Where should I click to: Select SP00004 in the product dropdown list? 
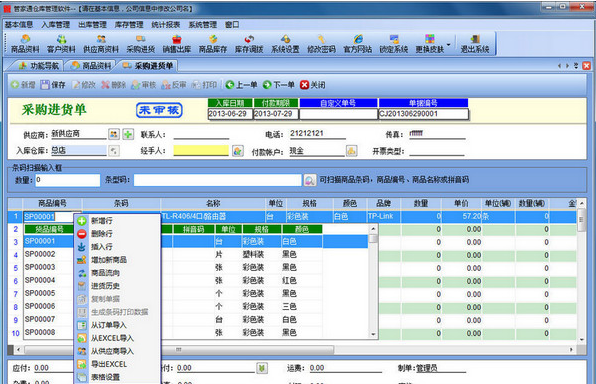click(x=40, y=280)
